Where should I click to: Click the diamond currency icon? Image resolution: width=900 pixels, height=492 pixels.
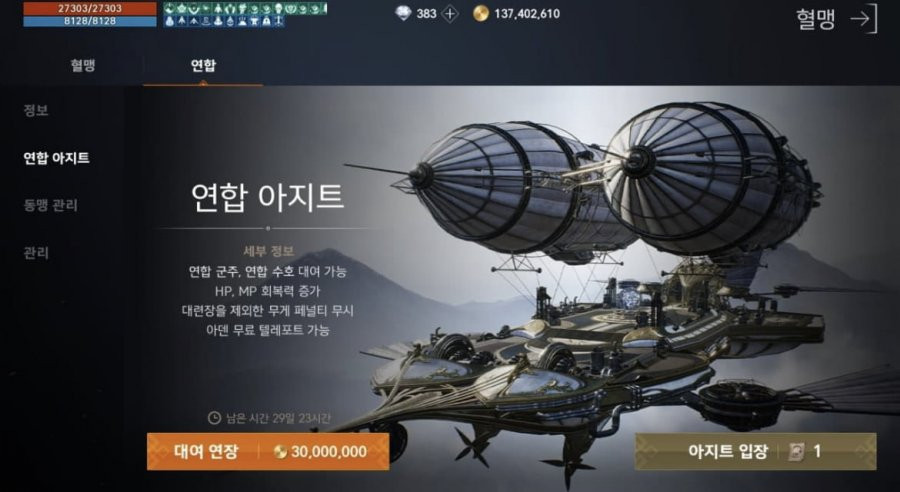tap(404, 13)
